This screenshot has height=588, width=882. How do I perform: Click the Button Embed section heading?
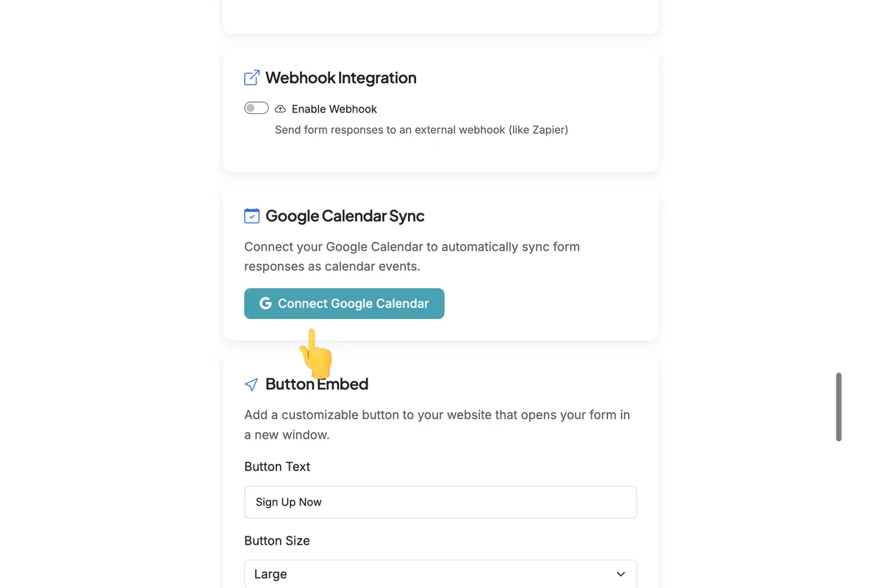(317, 384)
